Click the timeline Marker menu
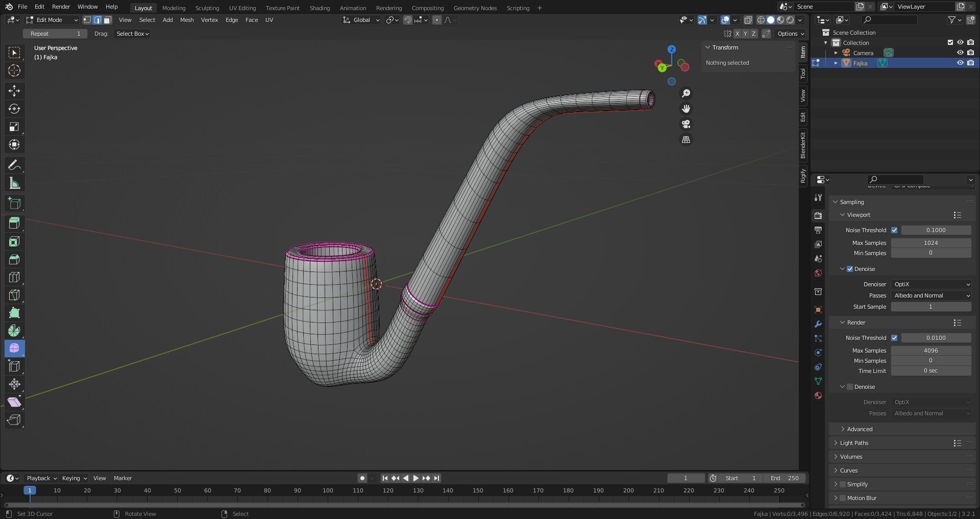The width and height of the screenshot is (980, 519). [x=122, y=478]
